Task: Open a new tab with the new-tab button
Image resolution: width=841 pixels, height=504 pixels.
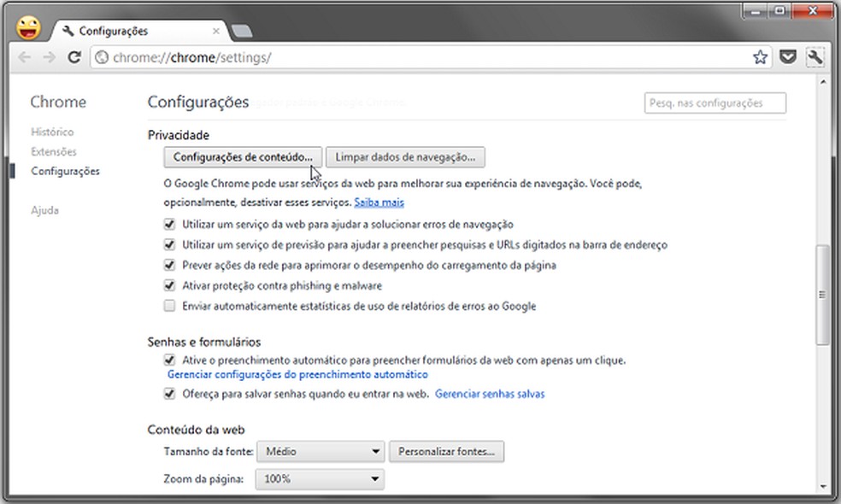Action: tap(243, 31)
